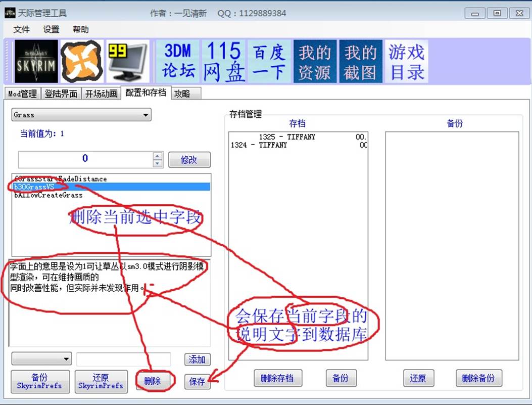Open the 3DM论坛 forum shortcut
Screen dimensions: 532x405
coord(178,62)
